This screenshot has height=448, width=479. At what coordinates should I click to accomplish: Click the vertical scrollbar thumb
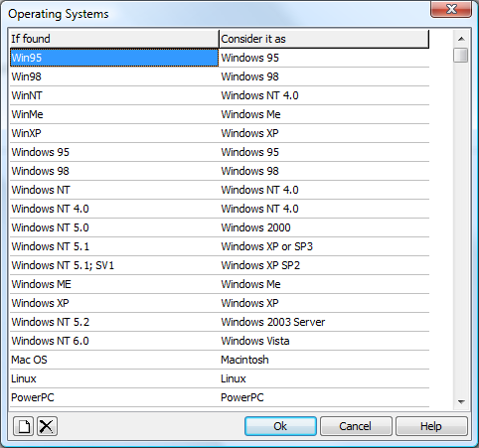tap(461, 56)
